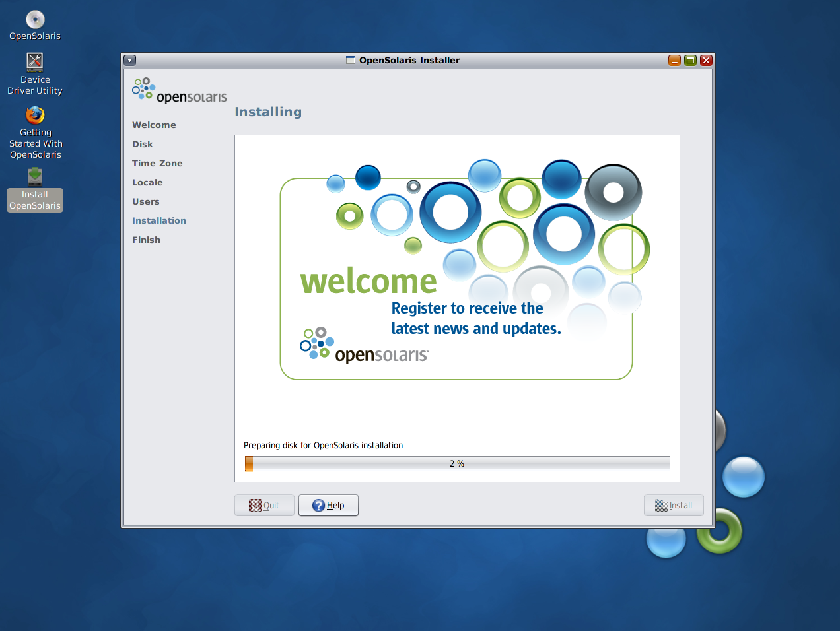Click the OpenSolaris logo in sidebar

pos(179,91)
